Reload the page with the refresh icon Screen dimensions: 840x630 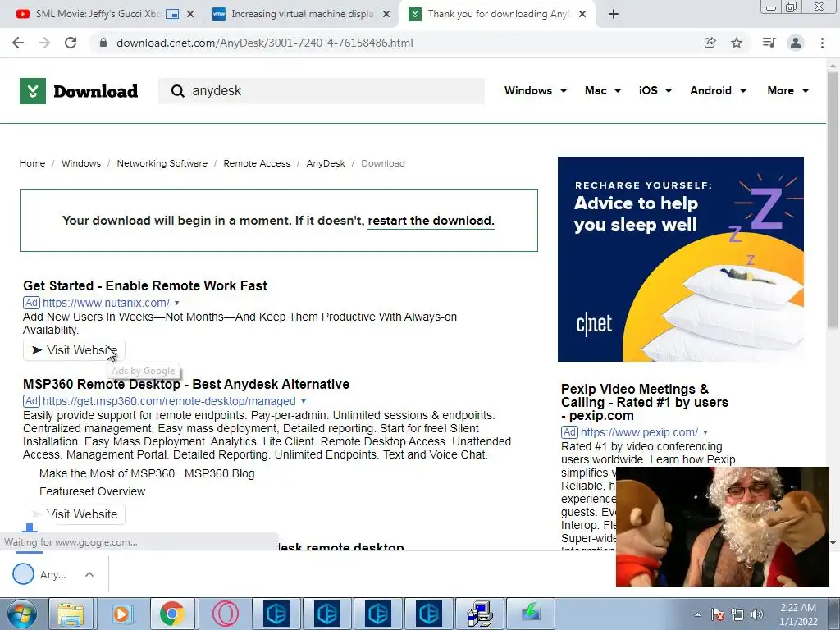(71, 43)
